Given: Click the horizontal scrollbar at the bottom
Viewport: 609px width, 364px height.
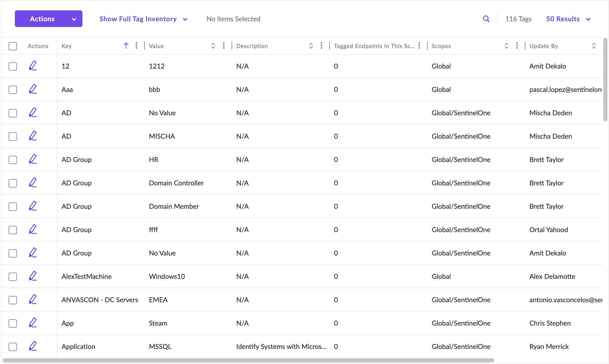Looking at the screenshot, I should pos(248,360).
